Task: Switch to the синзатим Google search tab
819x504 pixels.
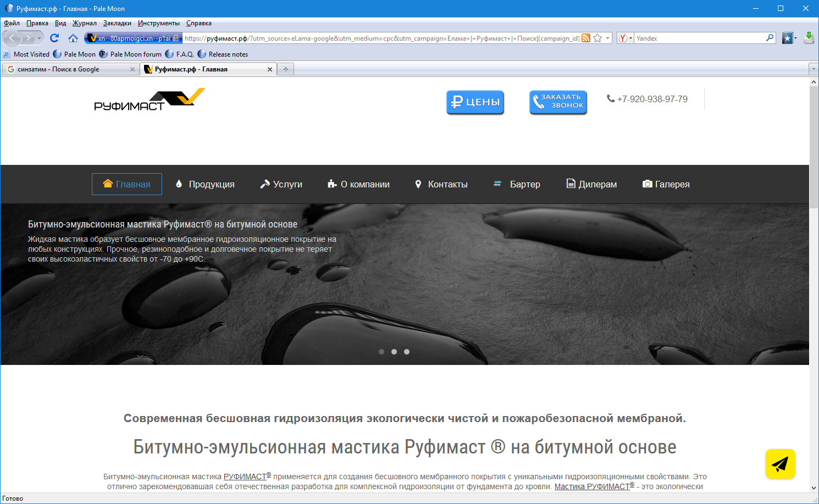Action: (x=70, y=69)
